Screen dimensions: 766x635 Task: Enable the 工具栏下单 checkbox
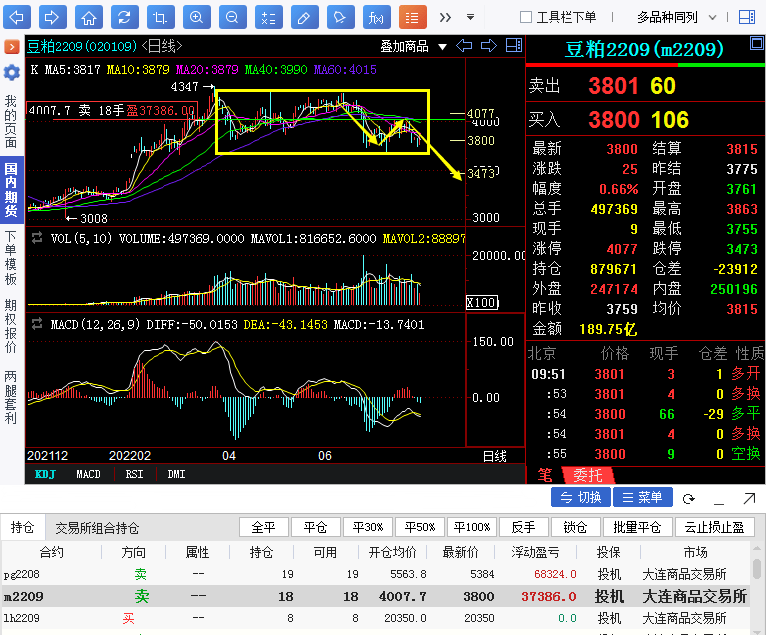(526, 17)
